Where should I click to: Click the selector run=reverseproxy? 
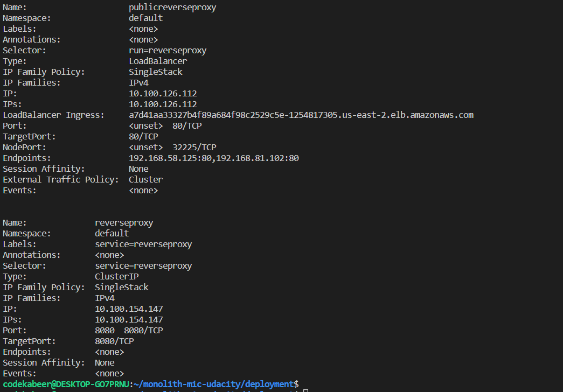coord(168,50)
